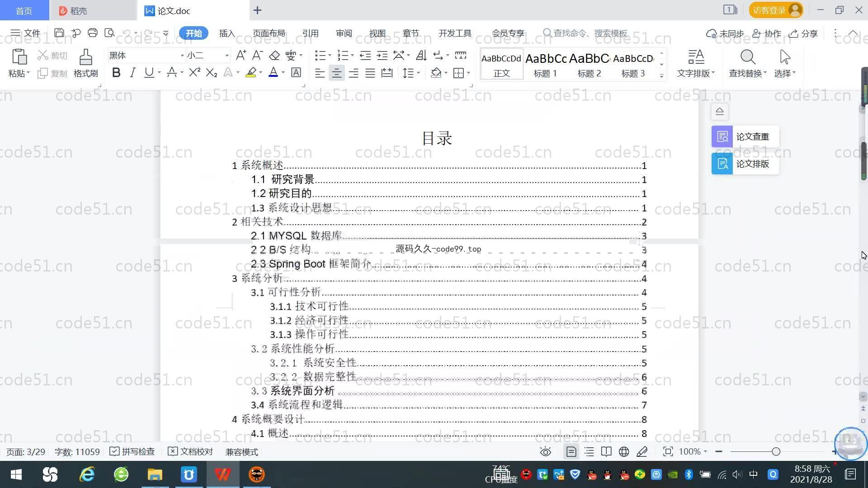Viewport: 868px width, 488px height.
Task: Expand the styles gallery
Action: coord(661,75)
